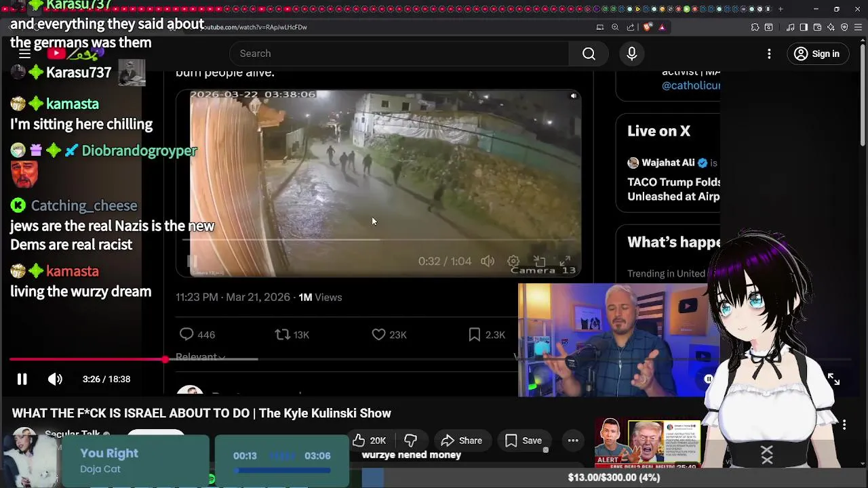Viewport: 868px width, 488px height.
Task: Enter fullscreen on the YouTube player
Action: 833,380
